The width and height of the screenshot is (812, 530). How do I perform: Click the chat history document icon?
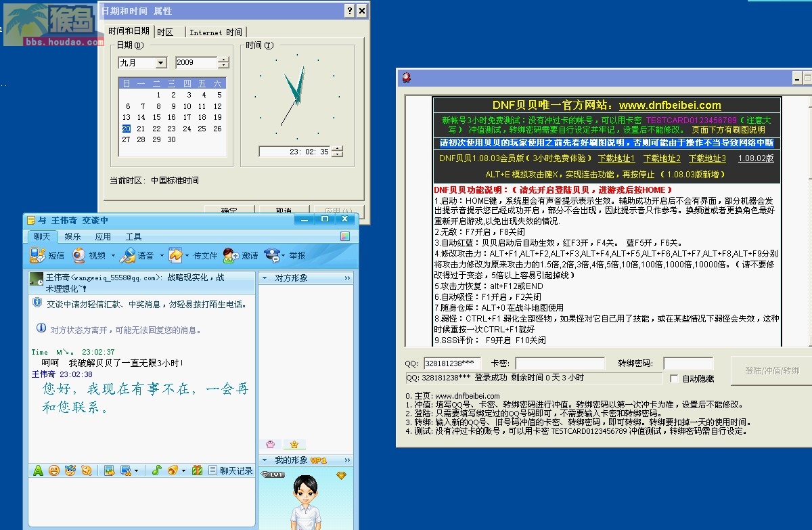pos(212,470)
